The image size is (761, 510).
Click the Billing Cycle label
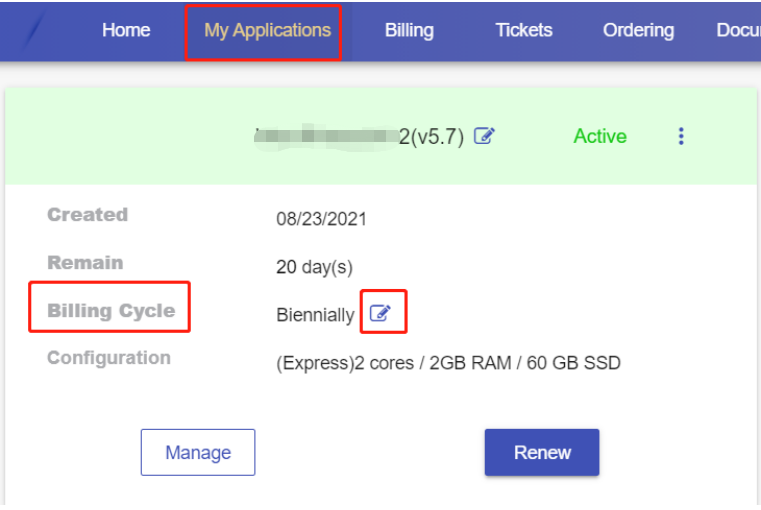(x=111, y=311)
